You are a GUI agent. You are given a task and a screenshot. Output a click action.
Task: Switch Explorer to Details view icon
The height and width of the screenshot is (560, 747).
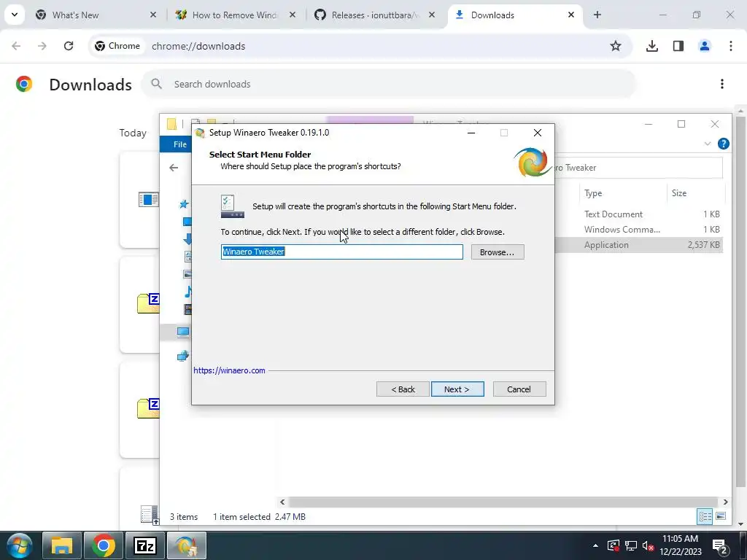705,517
